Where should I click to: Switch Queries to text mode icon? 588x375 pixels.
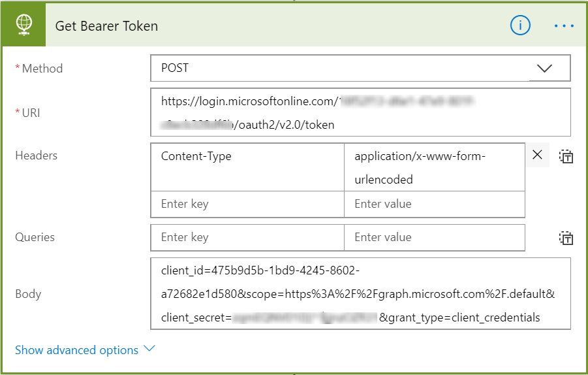click(566, 238)
